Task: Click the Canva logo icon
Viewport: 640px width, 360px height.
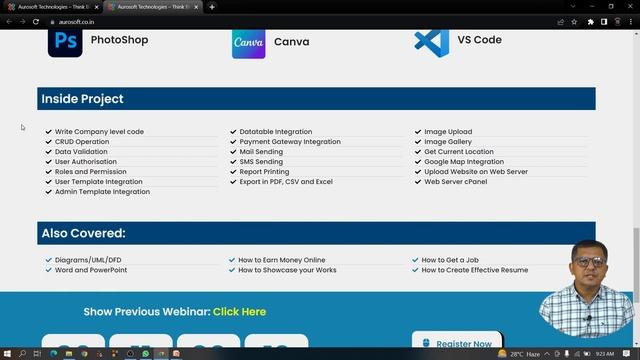Action: click(x=249, y=44)
